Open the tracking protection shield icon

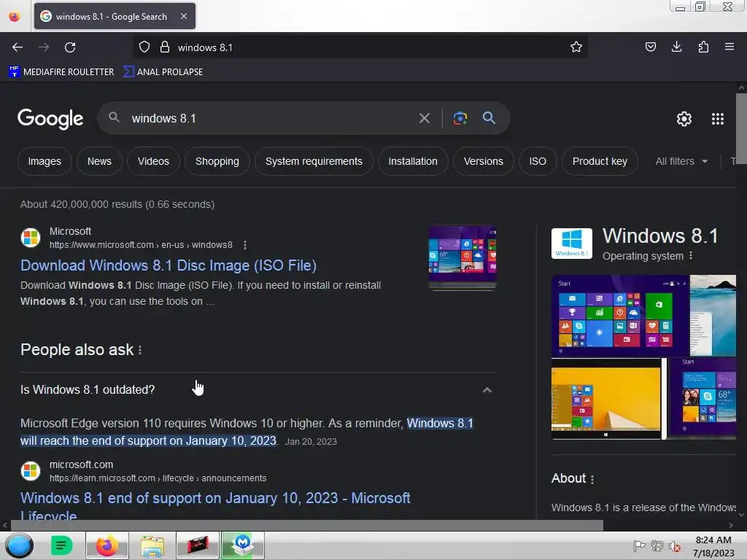click(144, 47)
